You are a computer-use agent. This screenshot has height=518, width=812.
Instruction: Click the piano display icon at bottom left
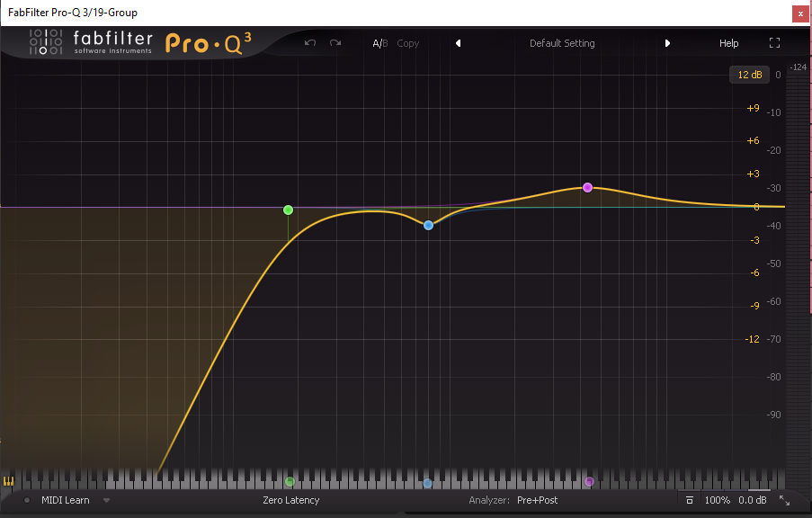[x=10, y=481]
